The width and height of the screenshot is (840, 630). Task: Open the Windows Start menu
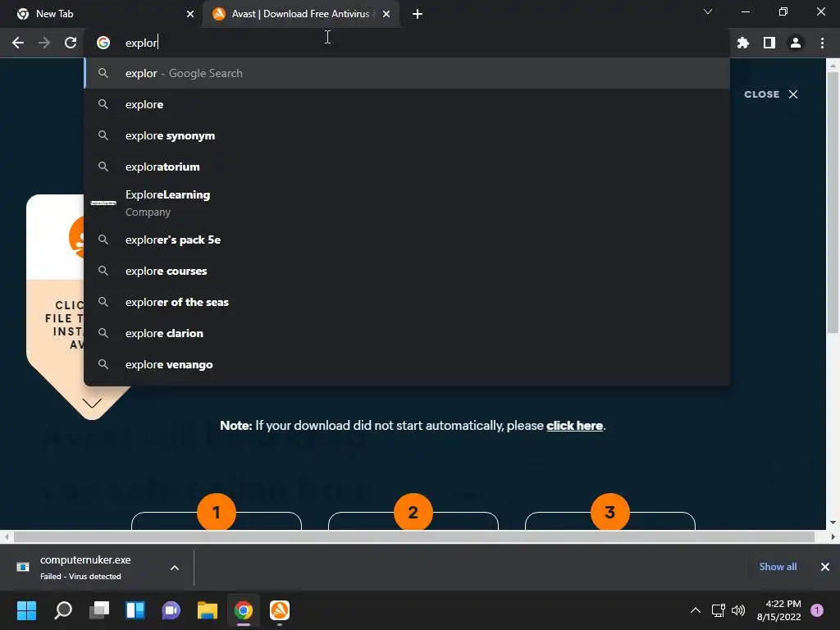click(x=26, y=610)
